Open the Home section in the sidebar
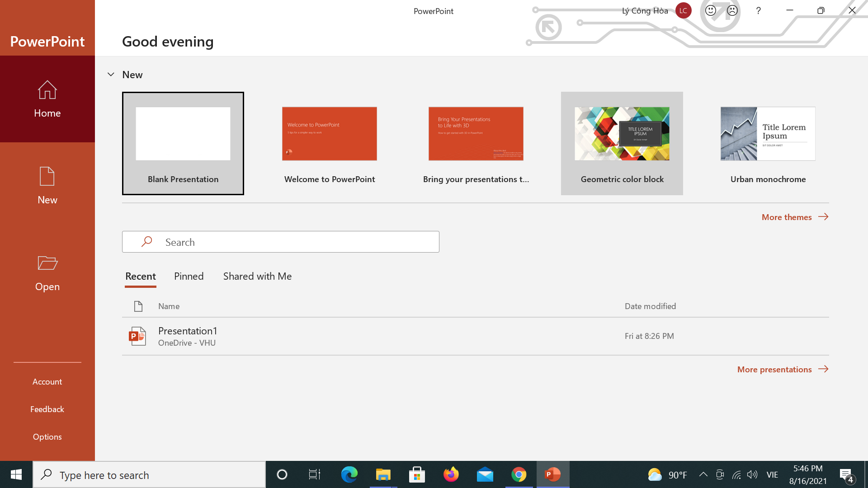 (x=47, y=99)
